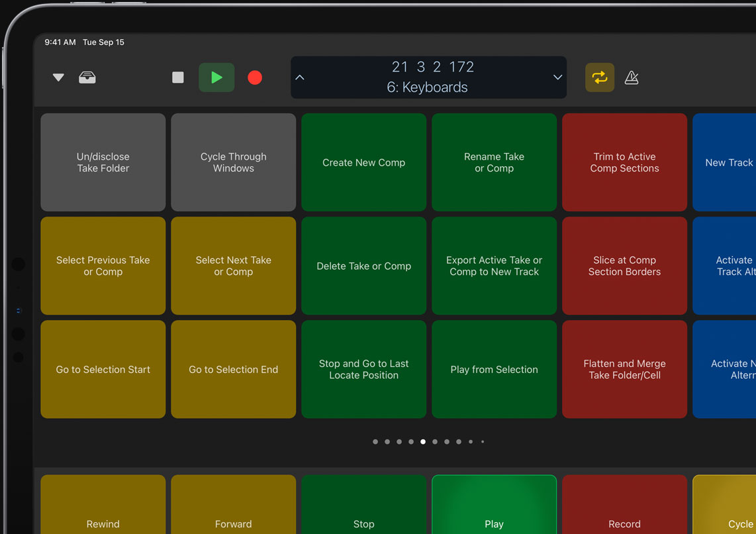756x534 pixels.
Task: Tap the dark green Stop pad
Action: click(364, 505)
